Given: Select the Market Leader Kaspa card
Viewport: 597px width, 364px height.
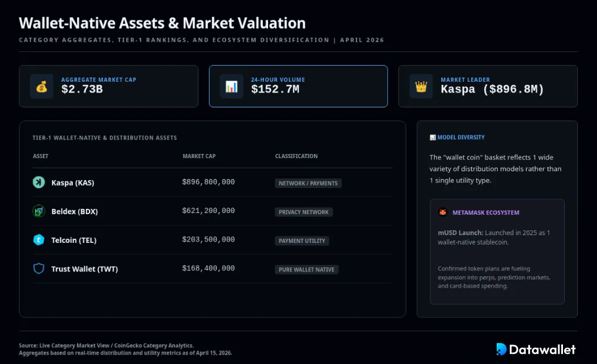Looking at the screenshot, I should click(488, 86).
